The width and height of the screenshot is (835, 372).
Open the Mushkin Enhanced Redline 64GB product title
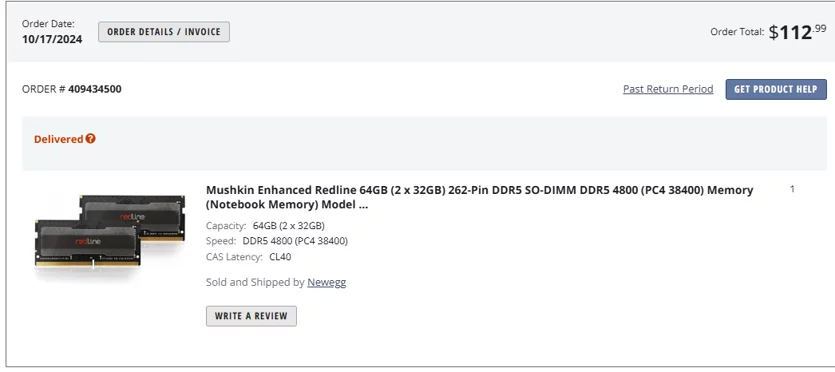(x=479, y=197)
